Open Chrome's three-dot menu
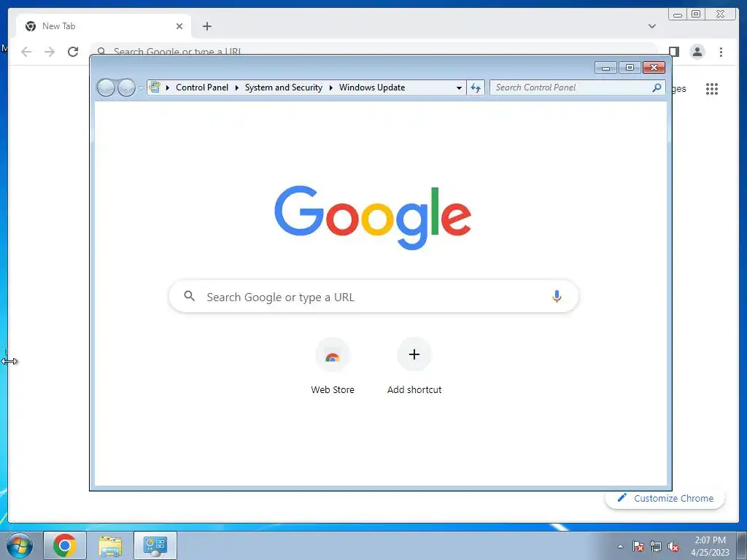 [721, 52]
